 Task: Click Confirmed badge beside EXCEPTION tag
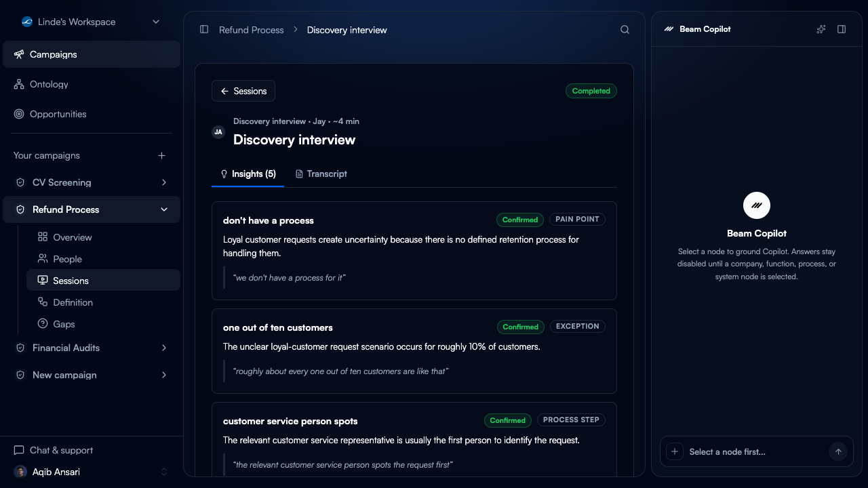tap(521, 327)
